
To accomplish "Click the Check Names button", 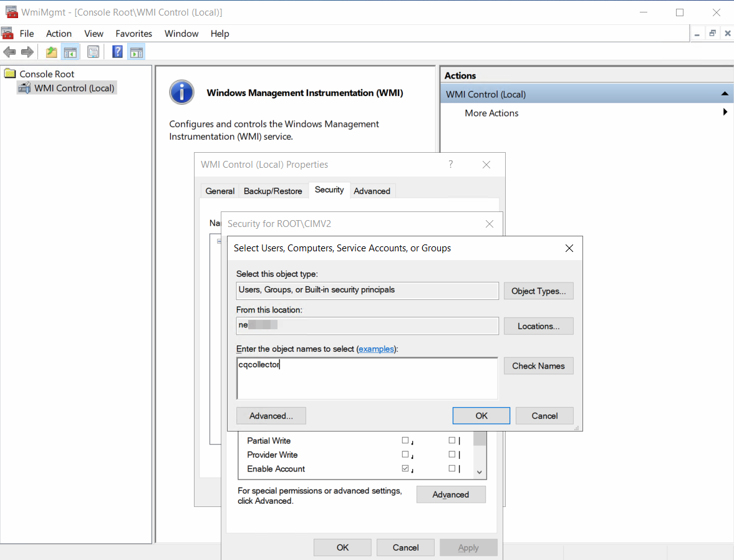I will click(538, 366).
